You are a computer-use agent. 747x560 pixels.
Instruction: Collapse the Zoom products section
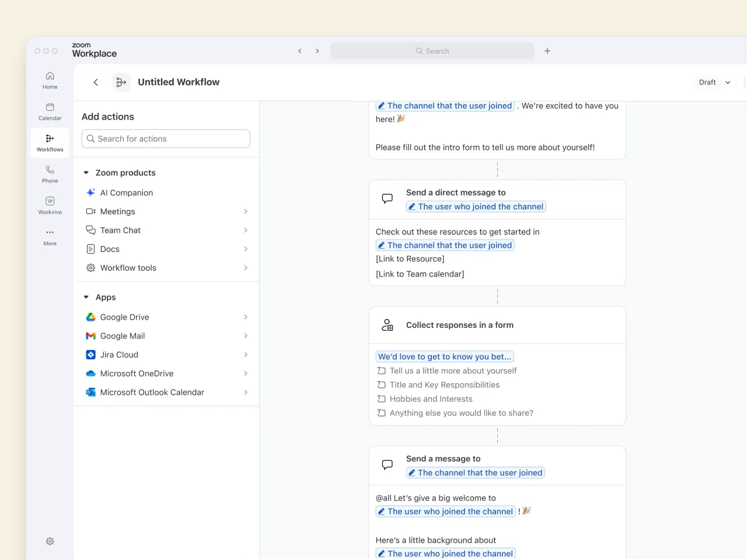pyautogui.click(x=86, y=173)
